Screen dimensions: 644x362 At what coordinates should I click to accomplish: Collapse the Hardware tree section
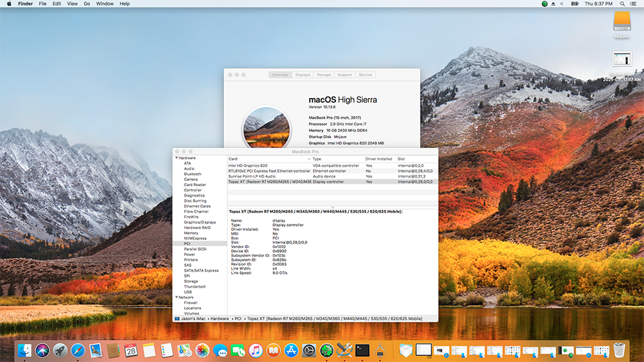[176, 158]
